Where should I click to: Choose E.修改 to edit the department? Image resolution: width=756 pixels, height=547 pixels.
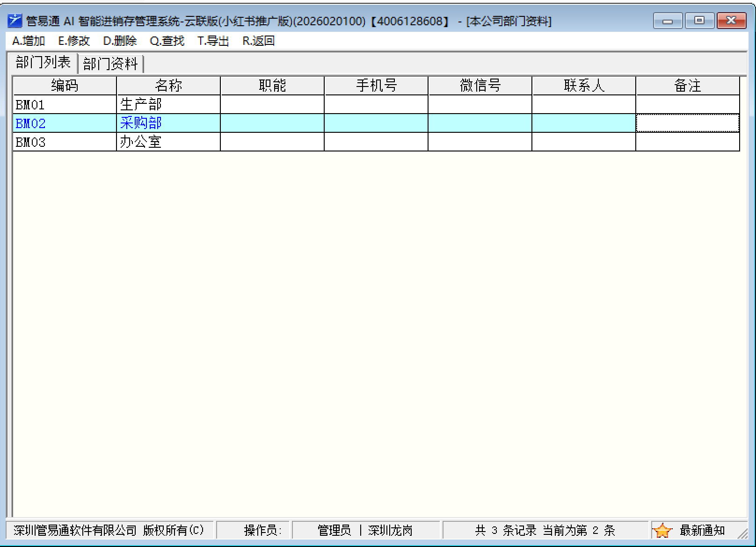point(74,41)
